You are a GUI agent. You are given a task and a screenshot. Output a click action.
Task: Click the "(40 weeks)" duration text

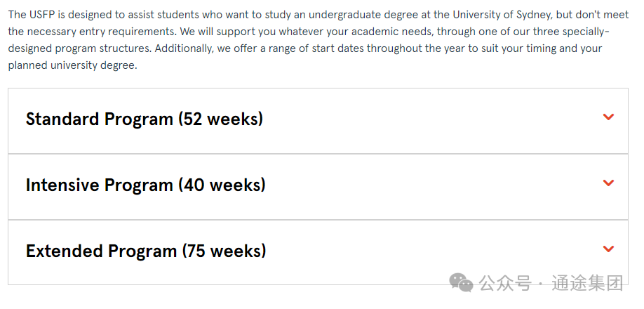point(222,185)
